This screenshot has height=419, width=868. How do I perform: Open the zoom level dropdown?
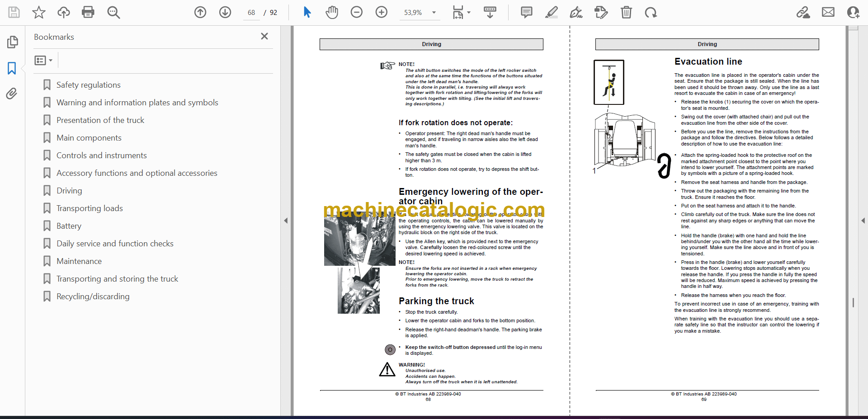point(434,13)
